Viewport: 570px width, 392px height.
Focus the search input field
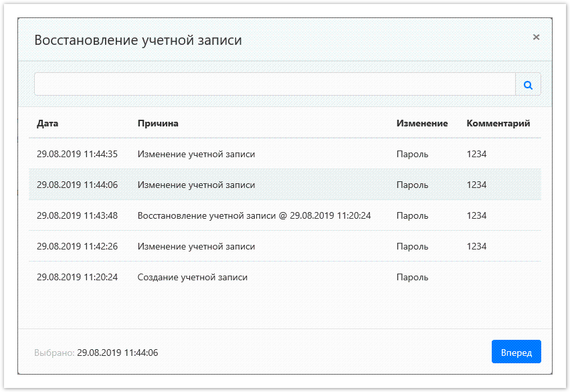pyautogui.click(x=274, y=85)
